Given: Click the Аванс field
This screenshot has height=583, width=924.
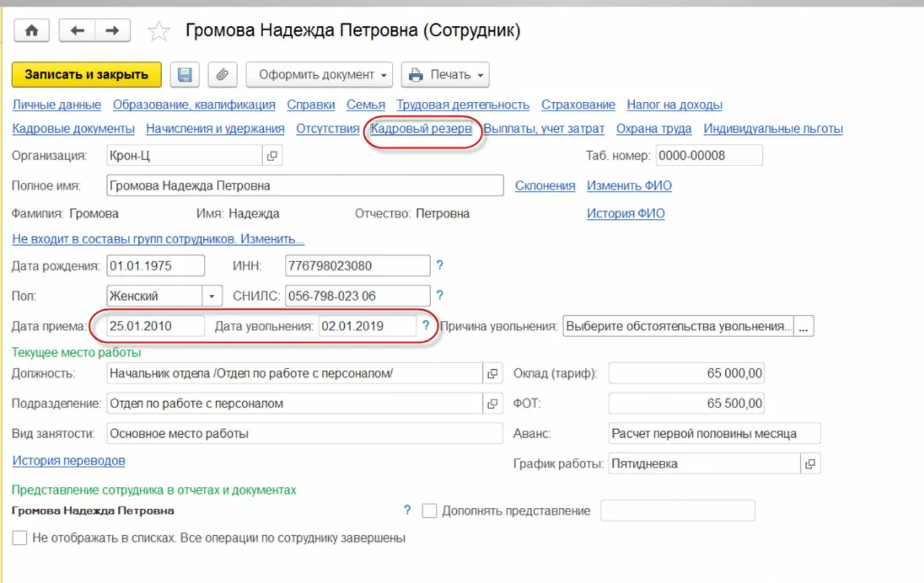Looking at the screenshot, I should [714, 433].
